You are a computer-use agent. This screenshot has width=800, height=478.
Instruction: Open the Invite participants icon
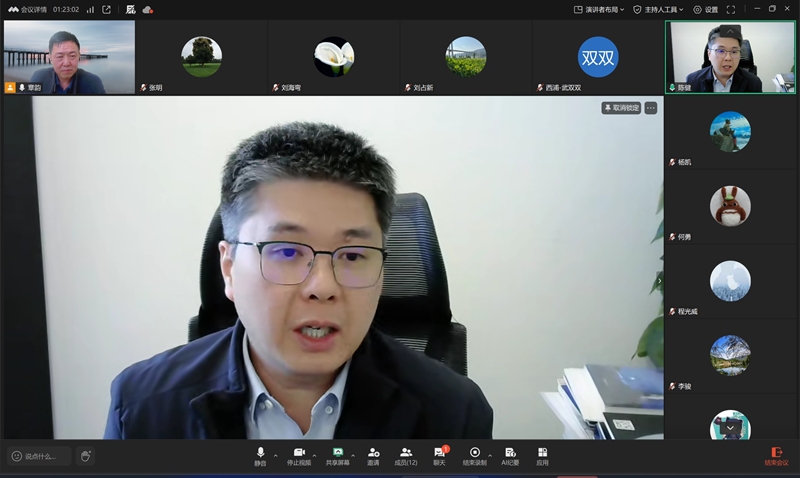coord(373,456)
